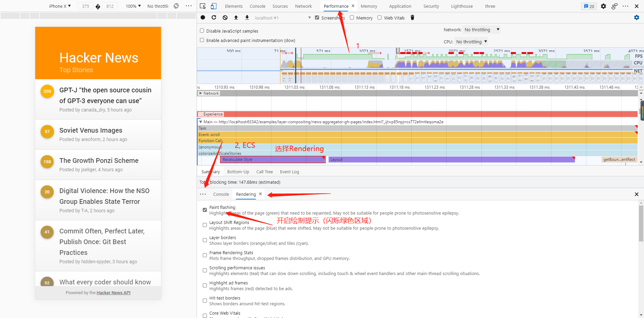Click the Rendering drawer vertical scrollbar

(x=641, y=223)
